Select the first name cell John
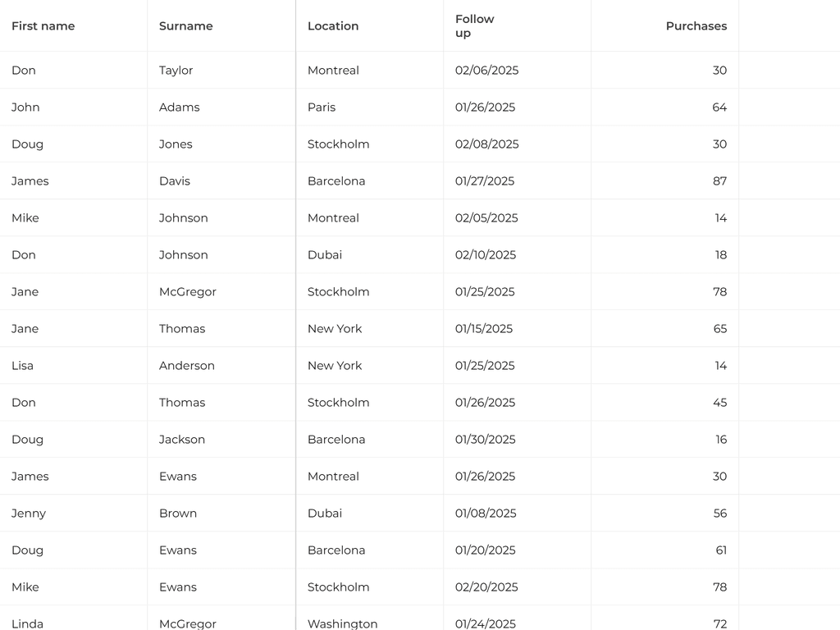The height and width of the screenshot is (630, 840). tap(25, 107)
